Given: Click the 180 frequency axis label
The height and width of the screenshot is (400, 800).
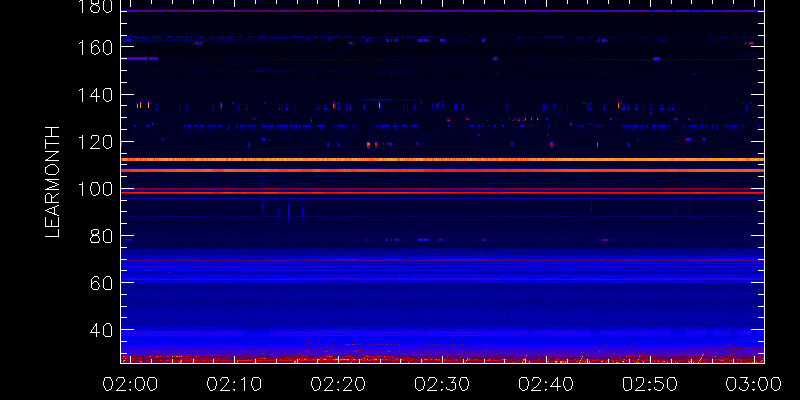Looking at the screenshot, I should 95,7.
